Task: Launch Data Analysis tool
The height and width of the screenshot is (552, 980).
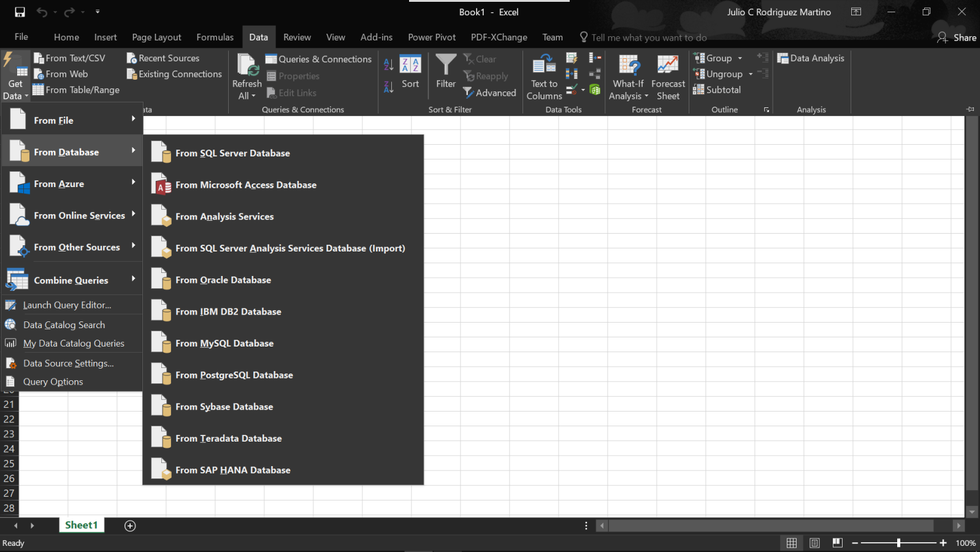Action: (811, 58)
